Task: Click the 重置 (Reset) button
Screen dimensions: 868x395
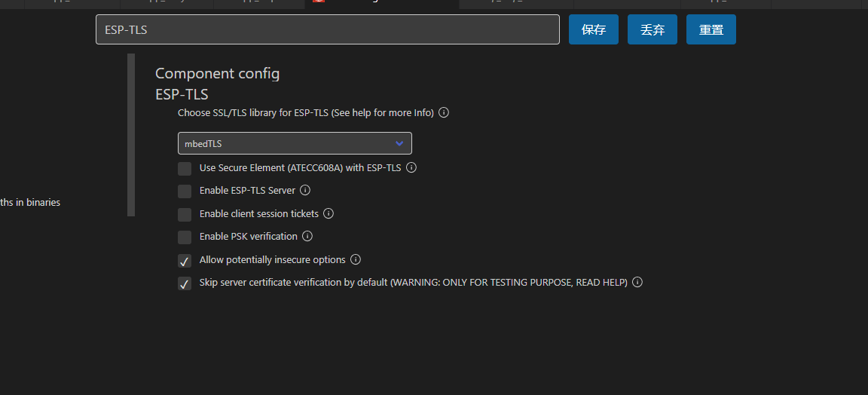Action: [711, 29]
